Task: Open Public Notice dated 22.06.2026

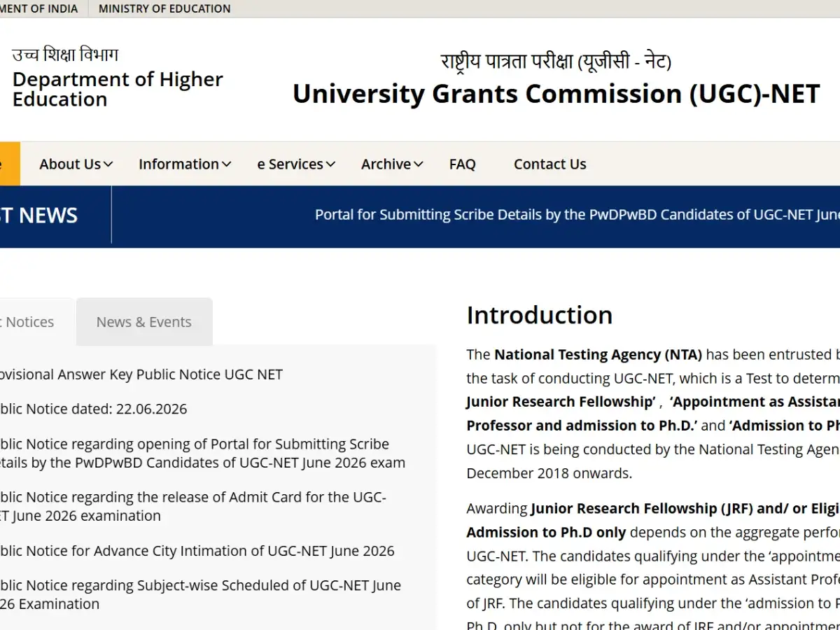Action: pos(93,409)
